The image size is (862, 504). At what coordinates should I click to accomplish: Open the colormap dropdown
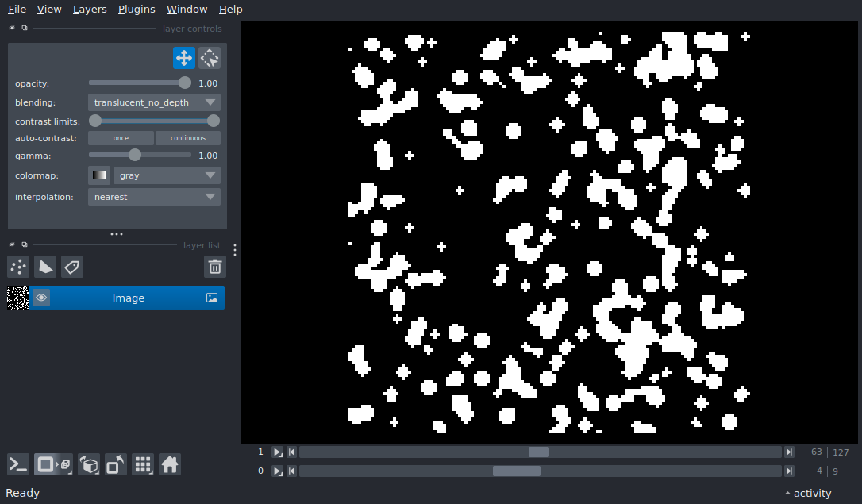point(167,175)
